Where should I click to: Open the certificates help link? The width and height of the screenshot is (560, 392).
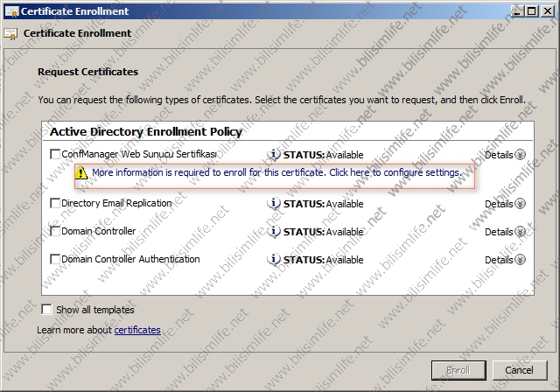[x=137, y=330]
